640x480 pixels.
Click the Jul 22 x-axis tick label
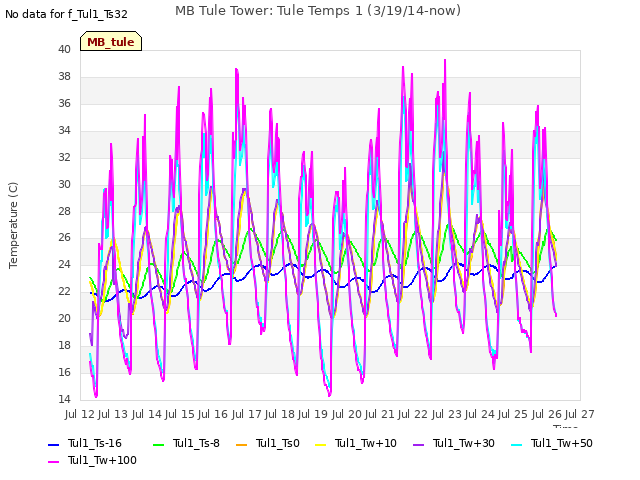pos(413,414)
